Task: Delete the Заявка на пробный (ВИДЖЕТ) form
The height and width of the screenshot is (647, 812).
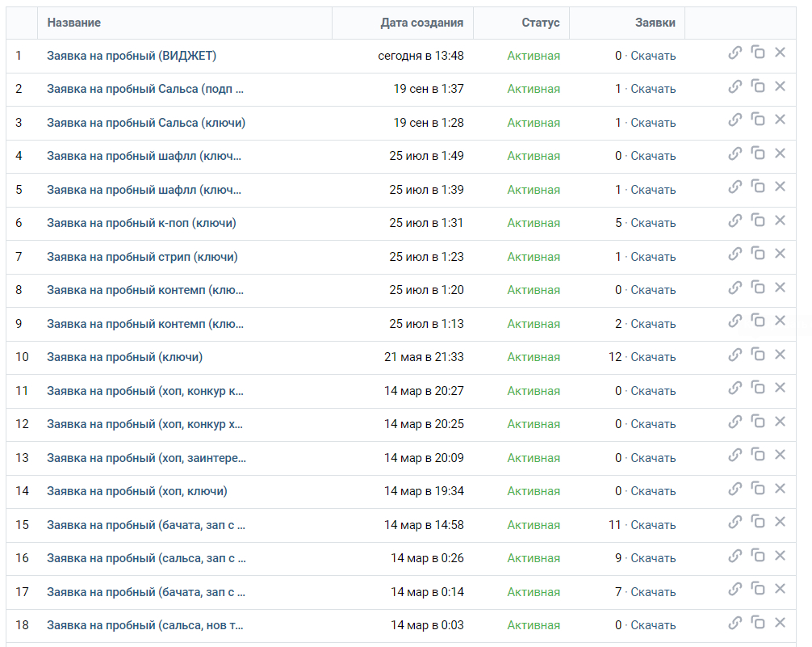Action: (781, 53)
